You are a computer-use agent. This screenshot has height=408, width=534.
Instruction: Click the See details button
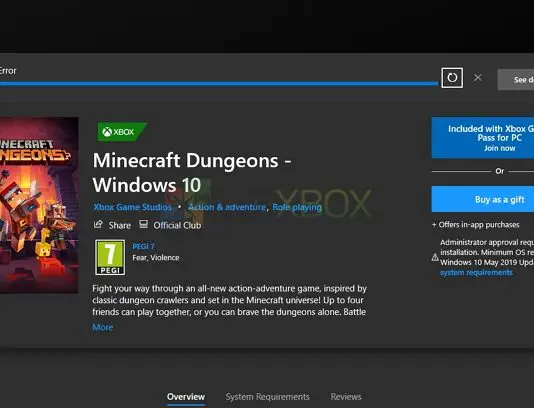pos(516,80)
